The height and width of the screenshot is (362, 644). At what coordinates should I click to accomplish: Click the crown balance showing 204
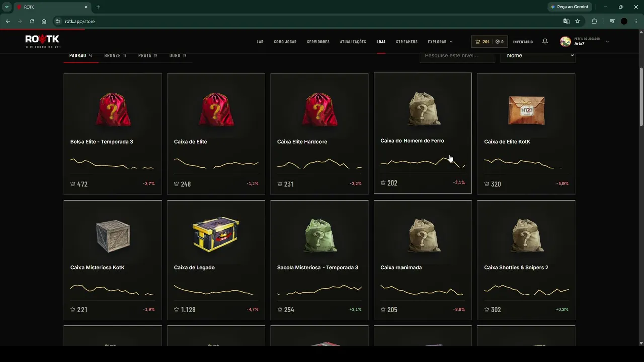482,42
